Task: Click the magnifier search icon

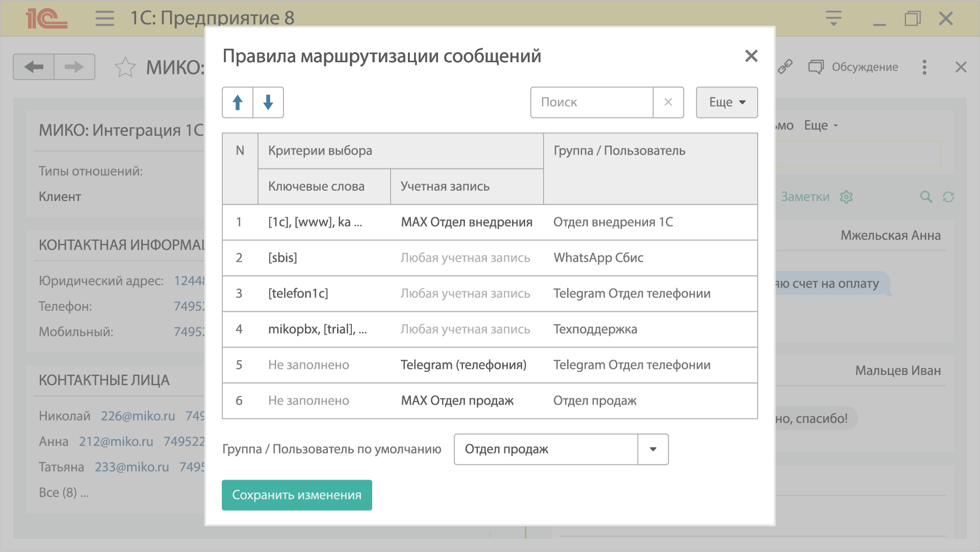Action: click(926, 197)
